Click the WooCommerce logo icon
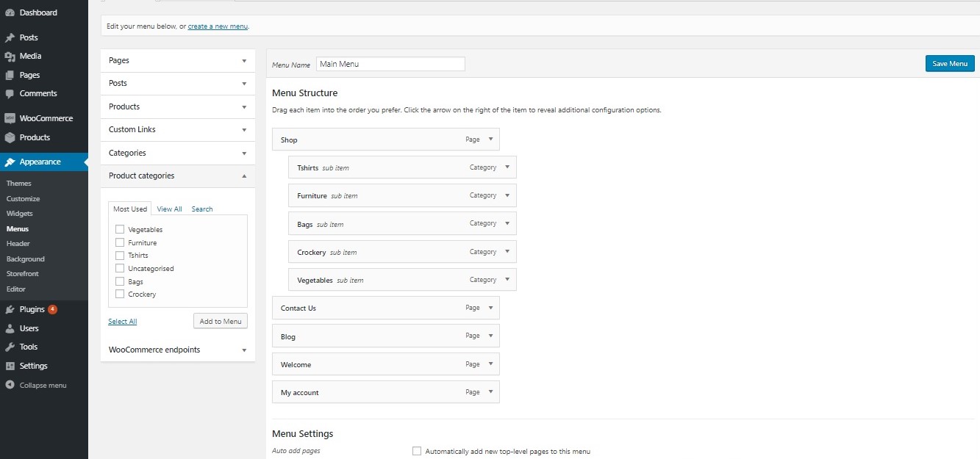Viewport: 980px width, 459px height. click(10, 118)
